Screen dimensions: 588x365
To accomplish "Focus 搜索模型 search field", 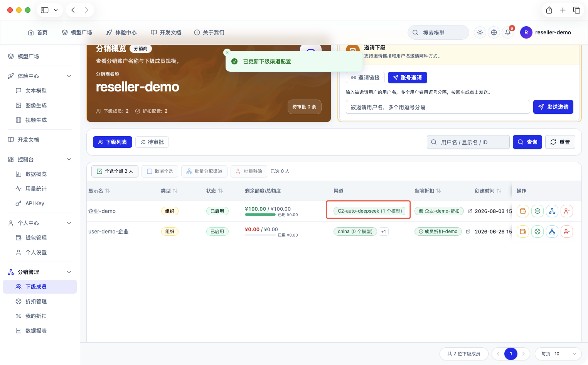I will (x=438, y=32).
